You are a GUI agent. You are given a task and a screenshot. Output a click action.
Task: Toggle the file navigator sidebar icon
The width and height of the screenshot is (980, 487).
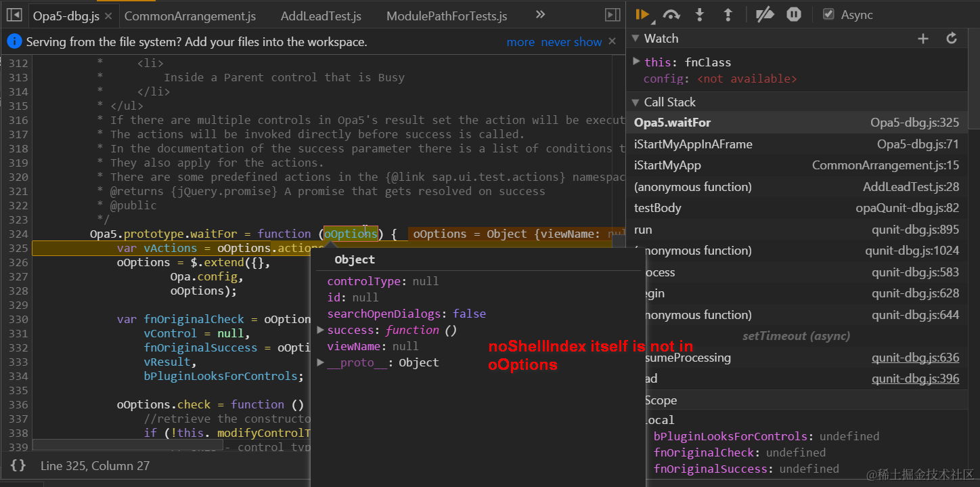pyautogui.click(x=14, y=15)
